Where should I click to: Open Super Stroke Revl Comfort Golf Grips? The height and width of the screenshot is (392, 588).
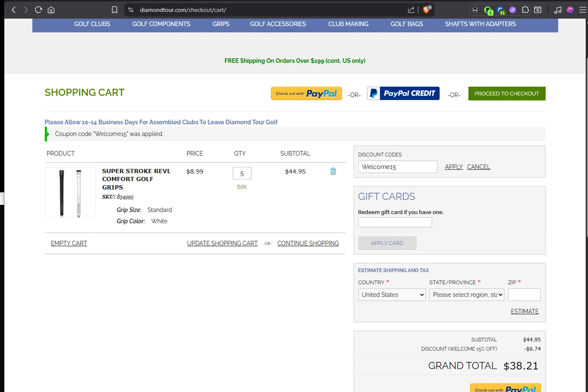click(136, 179)
